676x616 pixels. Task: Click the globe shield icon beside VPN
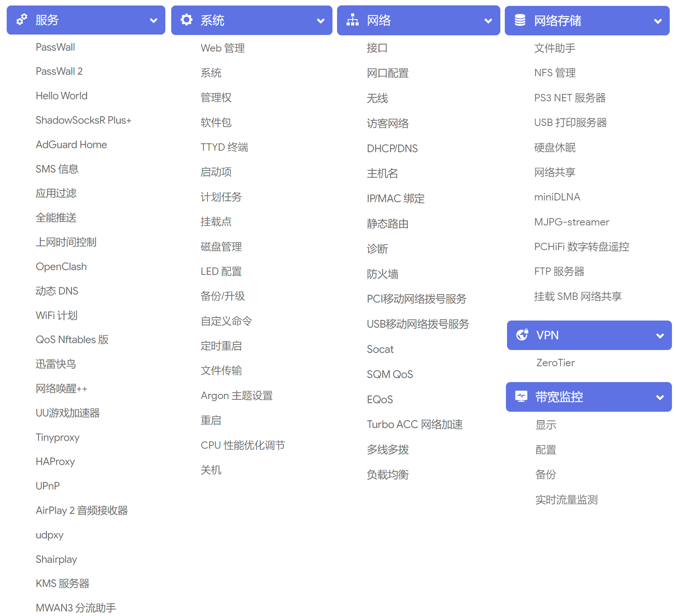(x=522, y=335)
